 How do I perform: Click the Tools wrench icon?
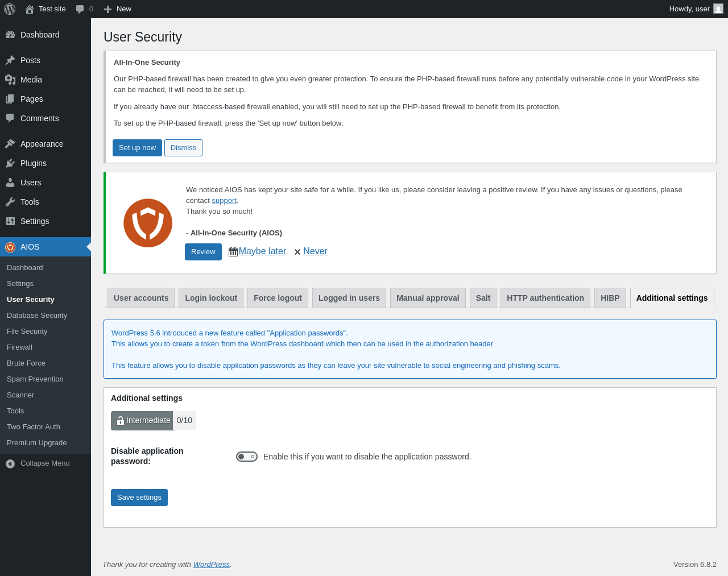10,202
